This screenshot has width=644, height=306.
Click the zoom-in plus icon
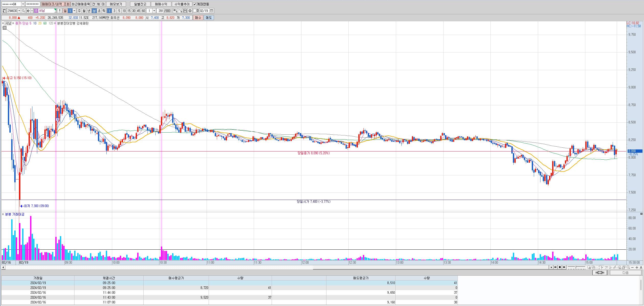(x=637, y=267)
